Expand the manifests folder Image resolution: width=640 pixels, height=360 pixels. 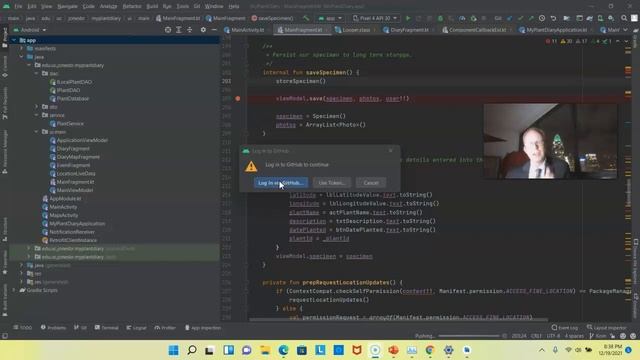click(x=22, y=49)
